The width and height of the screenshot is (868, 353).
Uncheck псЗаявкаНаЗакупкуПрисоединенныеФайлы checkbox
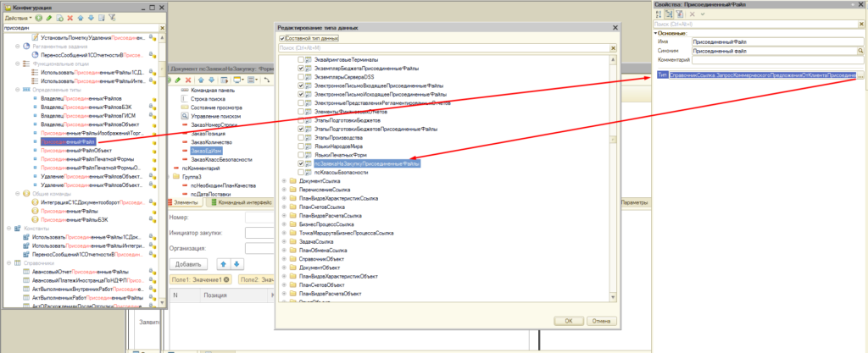(301, 163)
